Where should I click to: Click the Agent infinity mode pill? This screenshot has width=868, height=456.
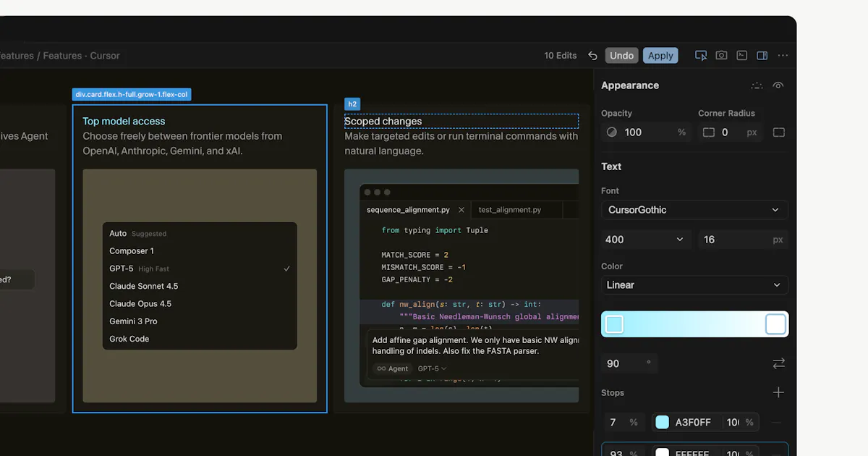click(393, 368)
